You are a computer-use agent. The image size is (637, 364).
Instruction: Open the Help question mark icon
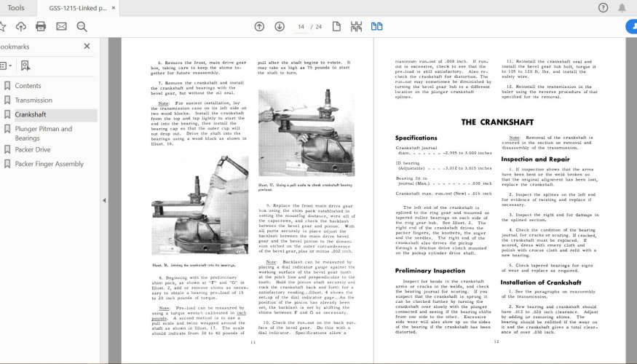tap(603, 7)
